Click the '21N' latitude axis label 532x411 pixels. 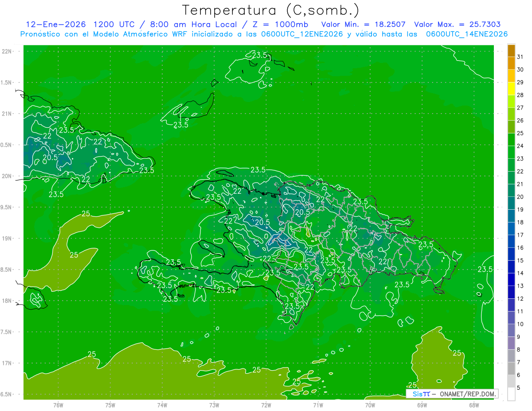pos(7,114)
